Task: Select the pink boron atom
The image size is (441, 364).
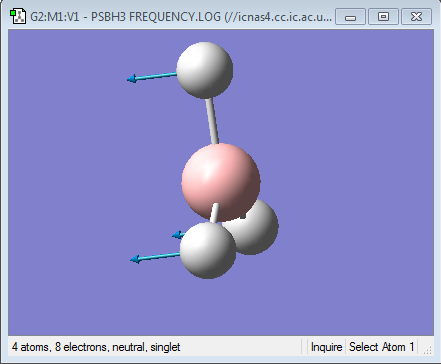Action: pyautogui.click(x=221, y=182)
